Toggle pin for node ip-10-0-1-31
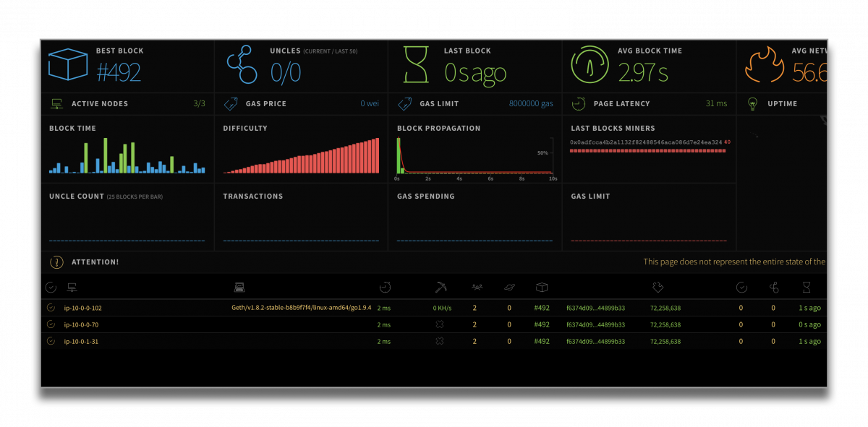 (51, 341)
